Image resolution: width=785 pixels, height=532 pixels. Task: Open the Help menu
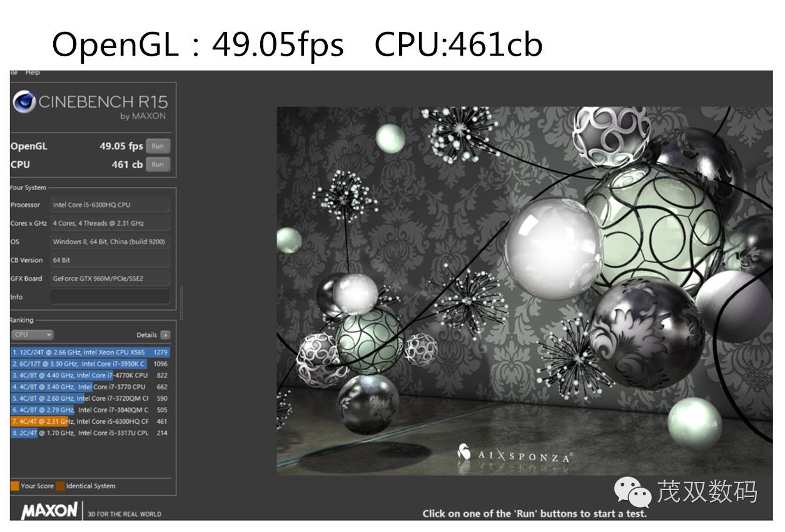click(33, 73)
